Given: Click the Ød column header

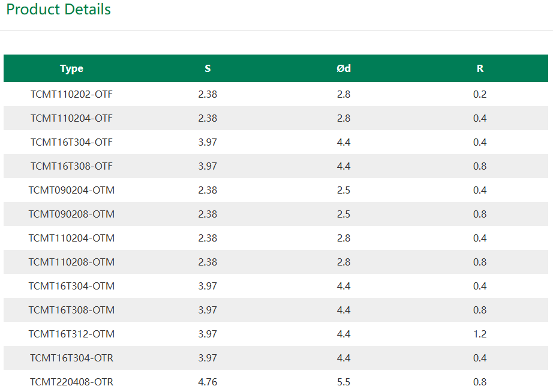Looking at the screenshot, I should [344, 68].
